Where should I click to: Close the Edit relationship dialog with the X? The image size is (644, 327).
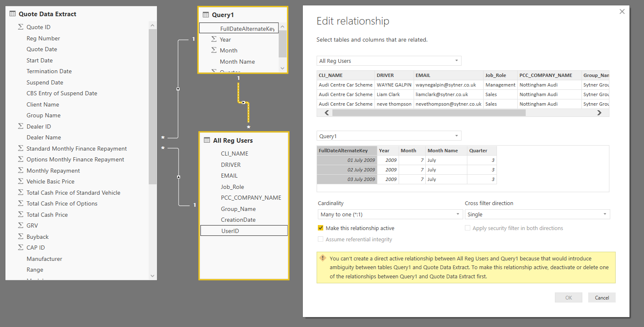622,12
